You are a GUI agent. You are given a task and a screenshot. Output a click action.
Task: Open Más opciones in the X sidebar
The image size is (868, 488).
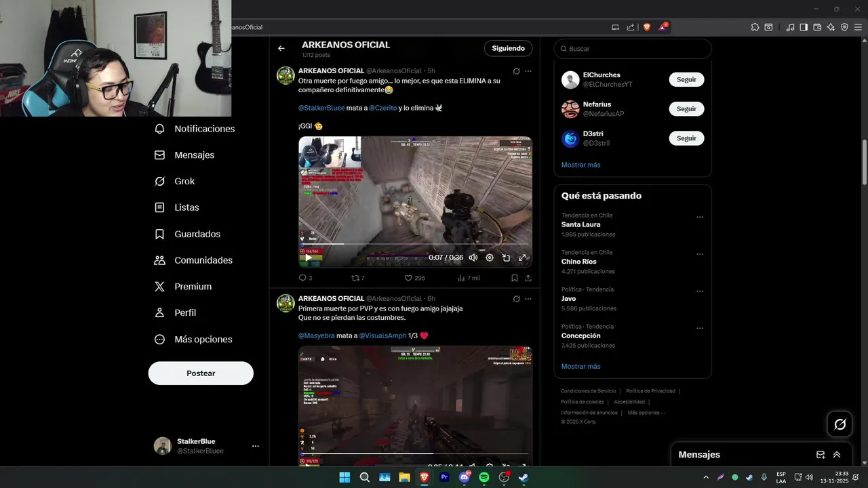click(x=193, y=340)
